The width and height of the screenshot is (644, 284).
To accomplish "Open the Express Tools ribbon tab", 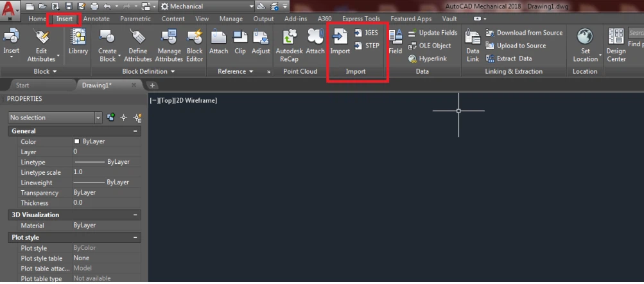I will tap(361, 19).
